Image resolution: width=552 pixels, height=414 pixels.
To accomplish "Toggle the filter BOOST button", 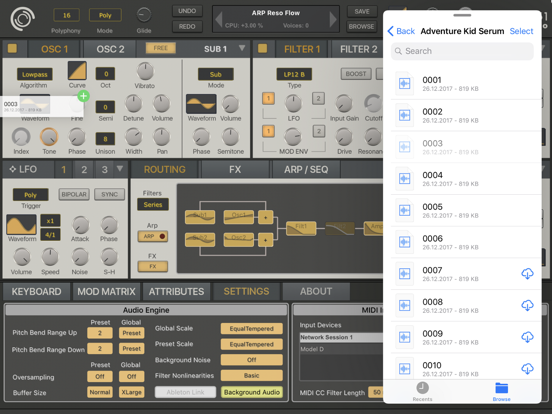I will pyautogui.click(x=356, y=74).
